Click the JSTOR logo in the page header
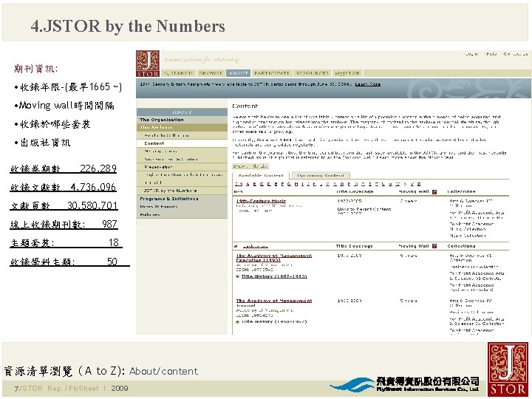 pos(148,64)
